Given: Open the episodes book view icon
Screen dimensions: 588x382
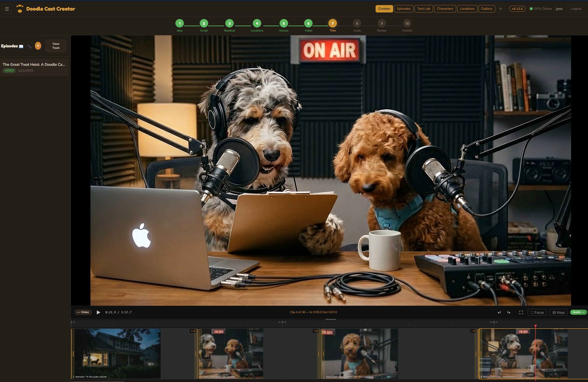Looking at the screenshot, I should (x=21, y=46).
